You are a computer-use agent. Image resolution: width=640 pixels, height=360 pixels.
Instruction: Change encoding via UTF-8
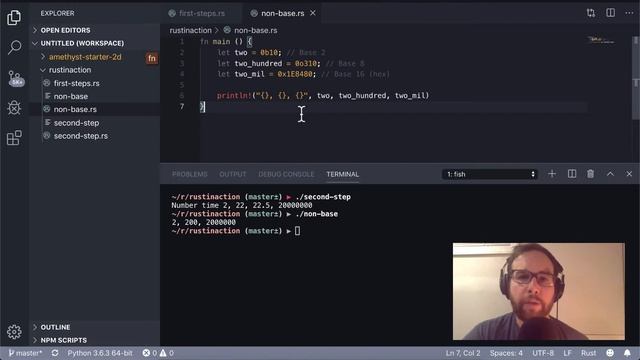coord(543,353)
